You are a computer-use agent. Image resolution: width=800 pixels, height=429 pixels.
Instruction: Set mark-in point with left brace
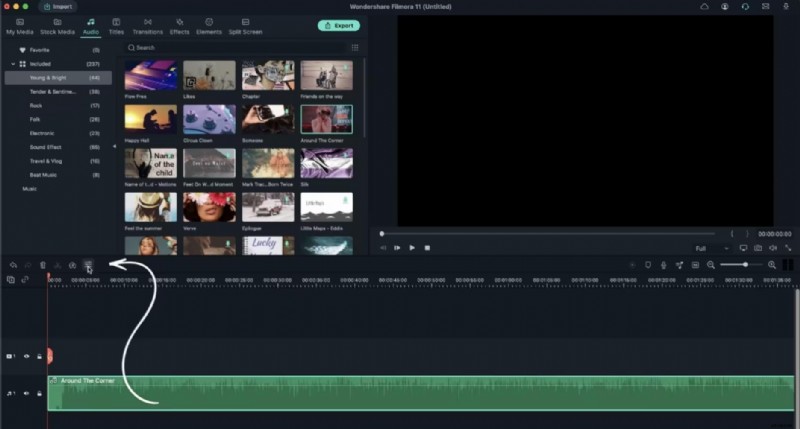coord(732,234)
